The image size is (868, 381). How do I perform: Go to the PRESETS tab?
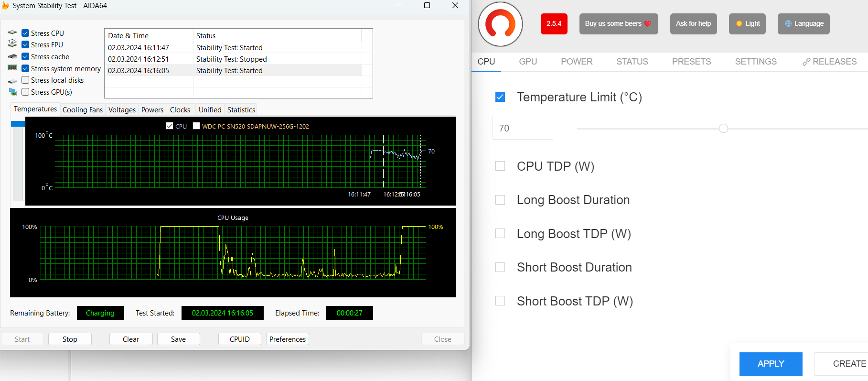[691, 62]
